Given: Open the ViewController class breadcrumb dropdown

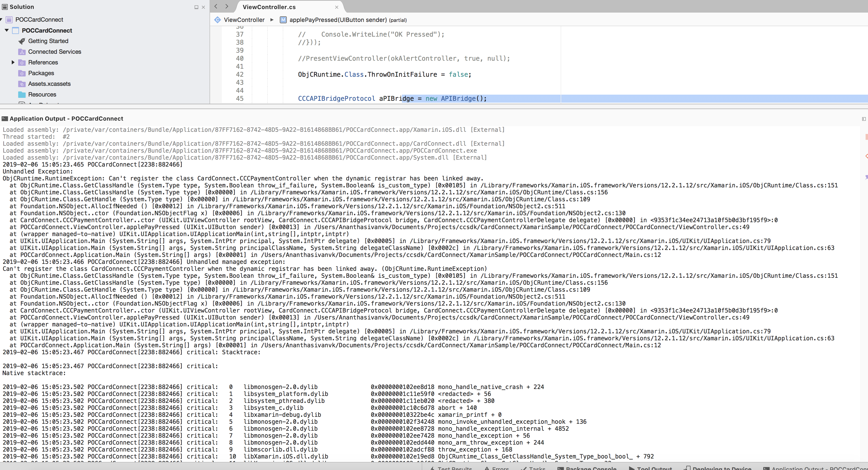Looking at the screenshot, I should (x=244, y=20).
